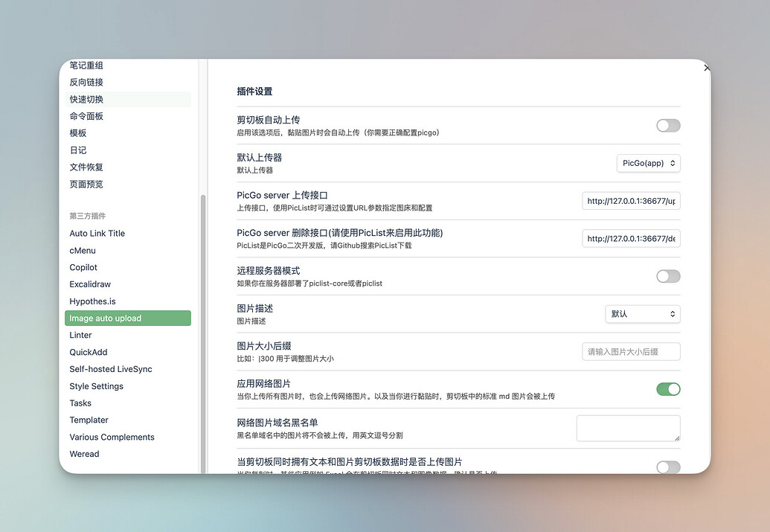Image resolution: width=770 pixels, height=532 pixels.
Task: Close the settings dialog with the X
Action: pos(706,68)
